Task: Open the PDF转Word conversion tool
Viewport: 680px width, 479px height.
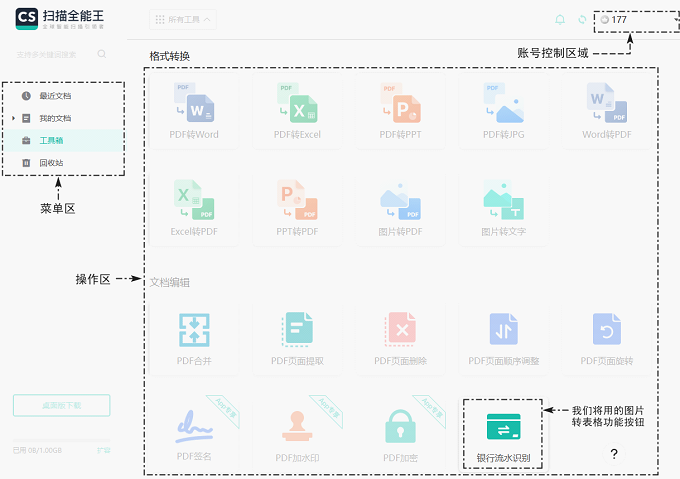Action: pyautogui.click(x=194, y=111)
